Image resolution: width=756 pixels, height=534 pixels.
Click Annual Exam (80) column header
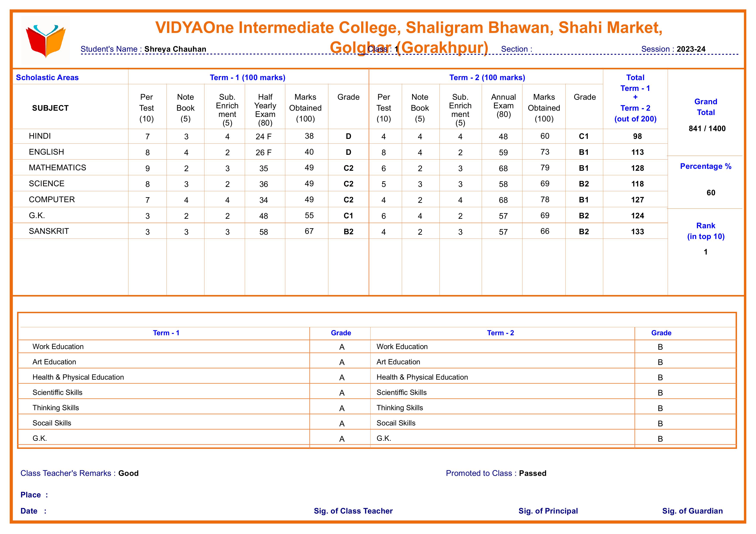(x=503, y=105)
